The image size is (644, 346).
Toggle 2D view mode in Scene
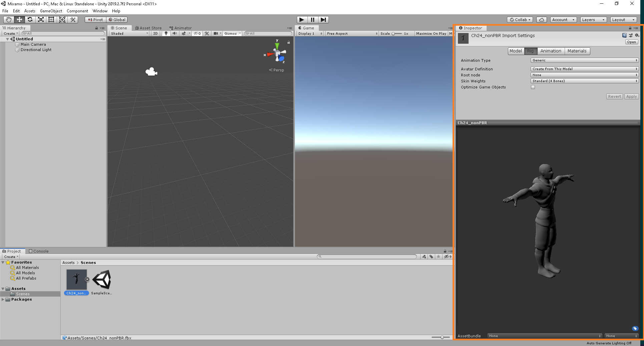point(155,33)
